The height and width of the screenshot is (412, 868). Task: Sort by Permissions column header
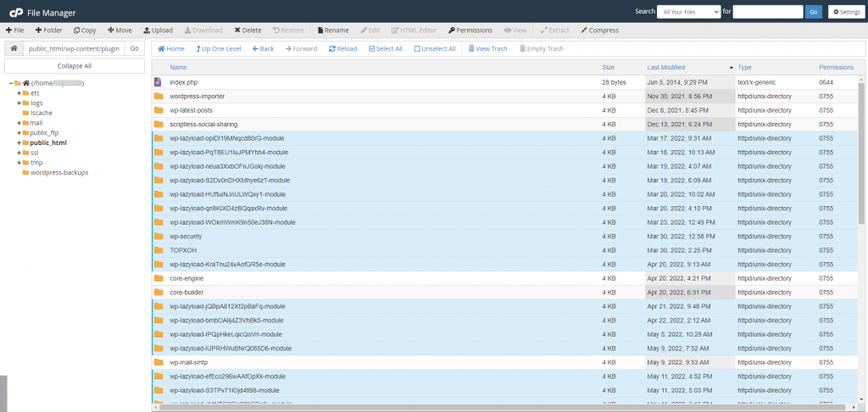point(836,68)
